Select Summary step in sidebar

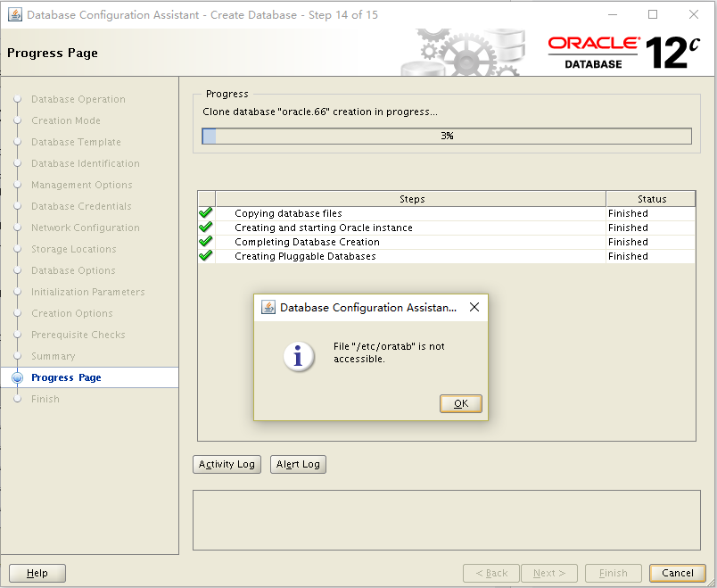pyautogui.click(x=53, y=357)
